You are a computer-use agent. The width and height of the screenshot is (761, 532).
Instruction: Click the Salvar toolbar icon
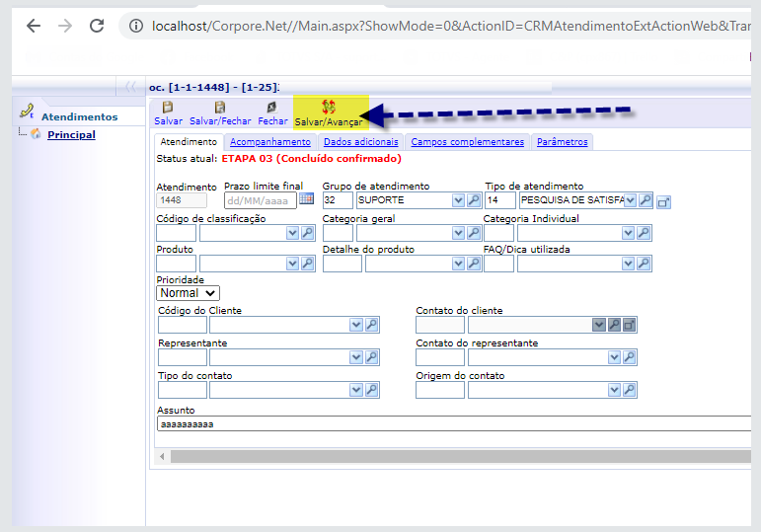pyautogui.click(x=168, y=108)
